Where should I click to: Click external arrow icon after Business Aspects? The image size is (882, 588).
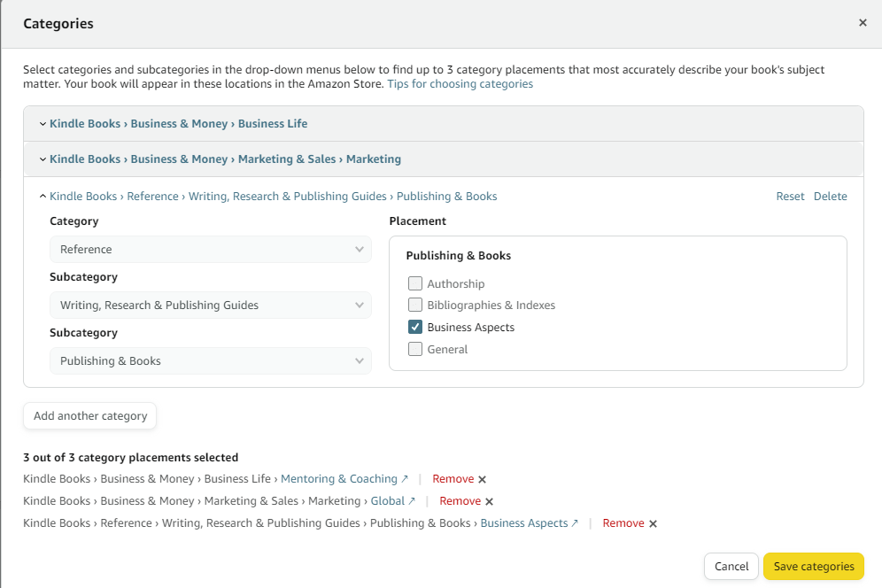coord(575,522)
